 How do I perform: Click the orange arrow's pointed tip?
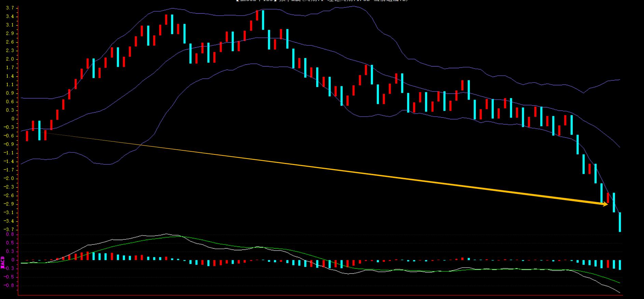pos(607,204)
